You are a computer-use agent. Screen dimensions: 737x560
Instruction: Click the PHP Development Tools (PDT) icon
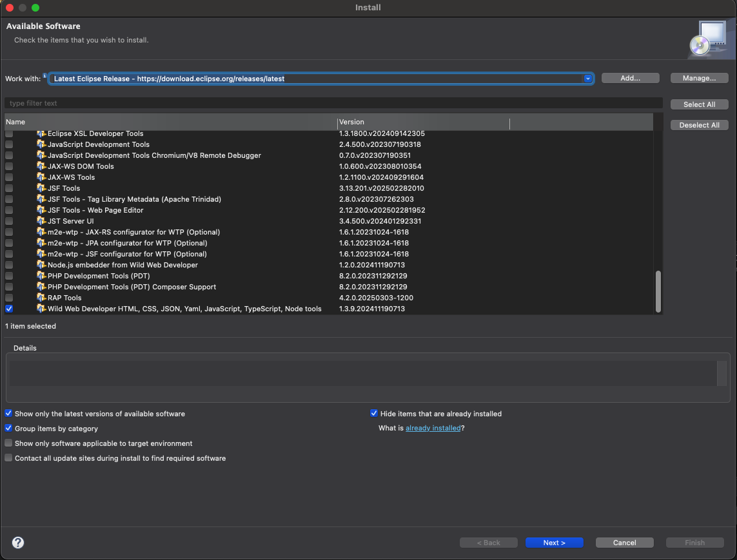point(41,276)
